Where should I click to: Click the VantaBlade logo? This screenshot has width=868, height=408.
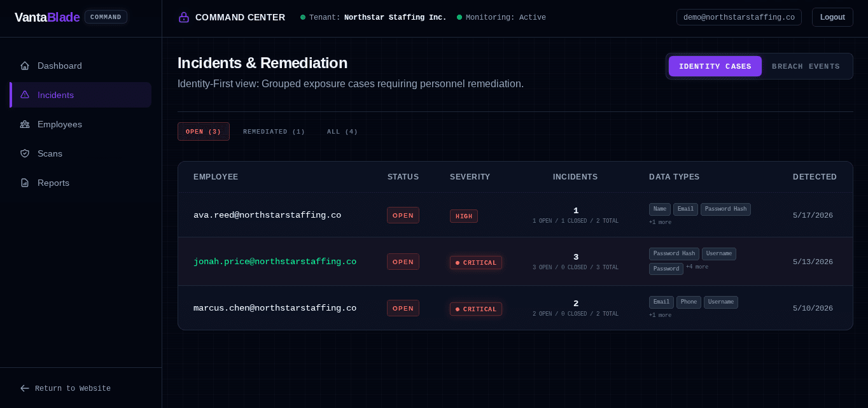point(47,17)
